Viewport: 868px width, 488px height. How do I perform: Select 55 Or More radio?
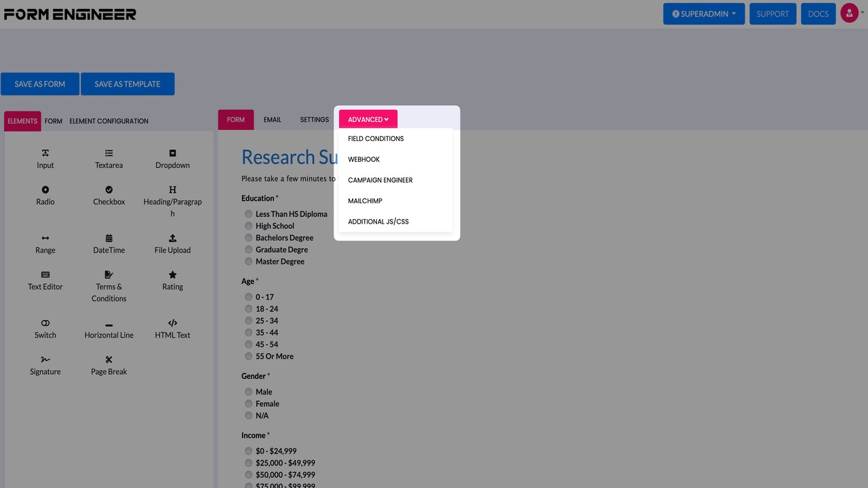click(249, 357)
